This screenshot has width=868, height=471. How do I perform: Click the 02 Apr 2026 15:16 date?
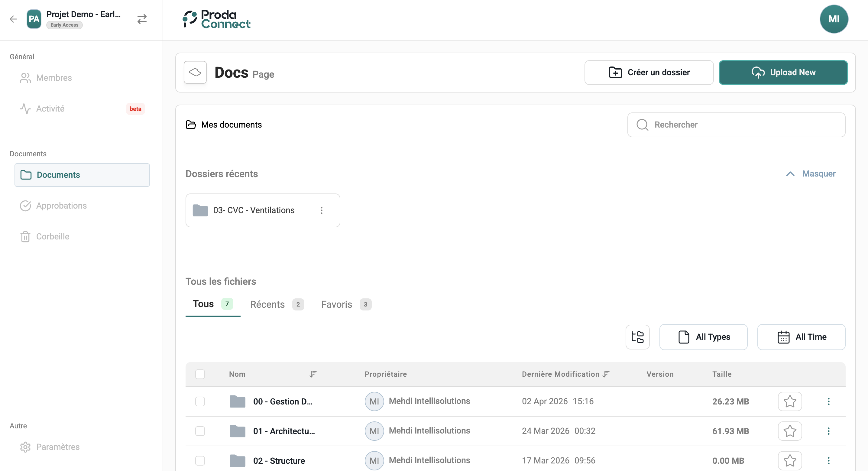[558, 401]
